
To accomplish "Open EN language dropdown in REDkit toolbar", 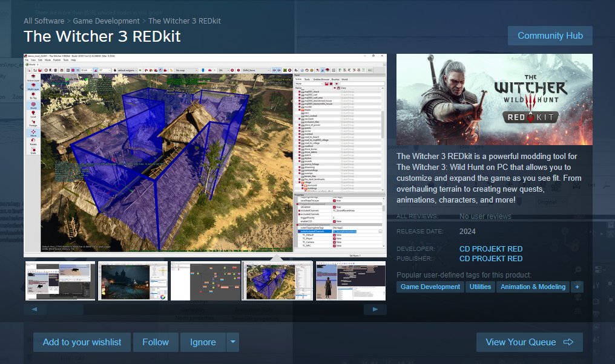I will point(223,70).
